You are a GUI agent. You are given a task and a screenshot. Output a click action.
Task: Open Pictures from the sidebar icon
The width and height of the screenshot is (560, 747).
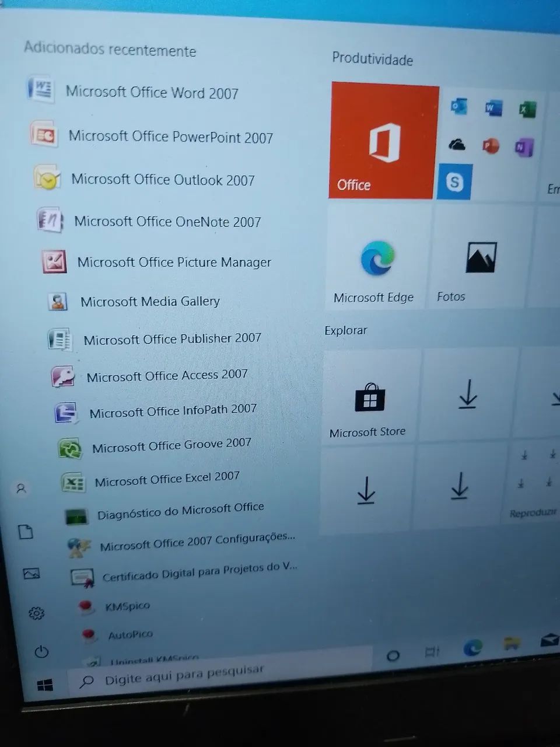coord(32,573)
